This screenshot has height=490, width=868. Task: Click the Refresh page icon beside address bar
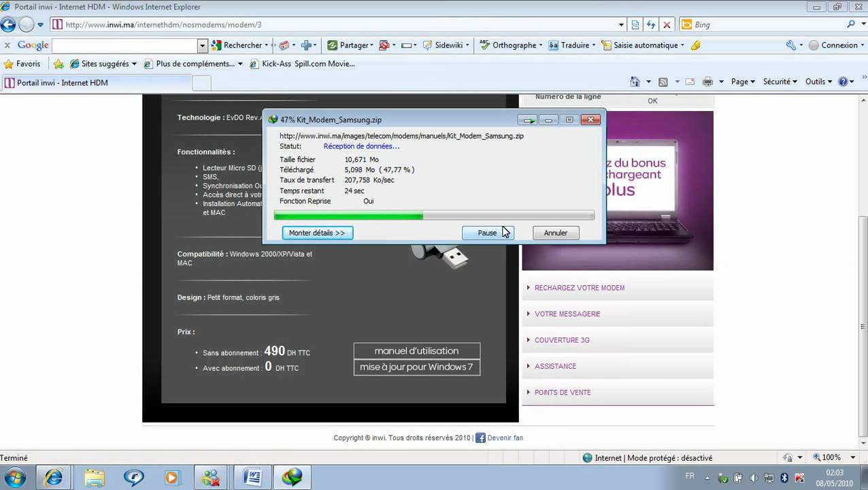tap(651, 24)
